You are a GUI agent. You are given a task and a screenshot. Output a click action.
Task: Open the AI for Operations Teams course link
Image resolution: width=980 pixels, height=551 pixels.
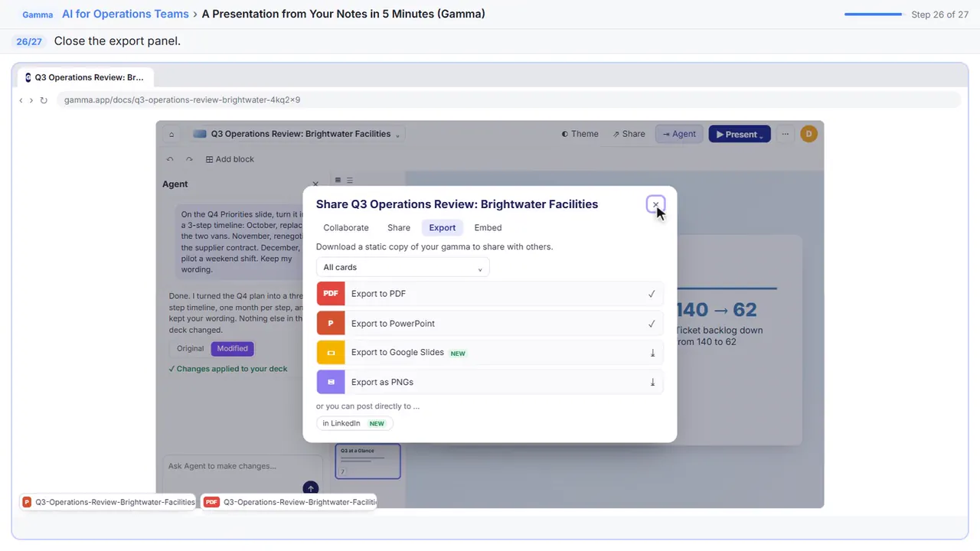point(126,14)
